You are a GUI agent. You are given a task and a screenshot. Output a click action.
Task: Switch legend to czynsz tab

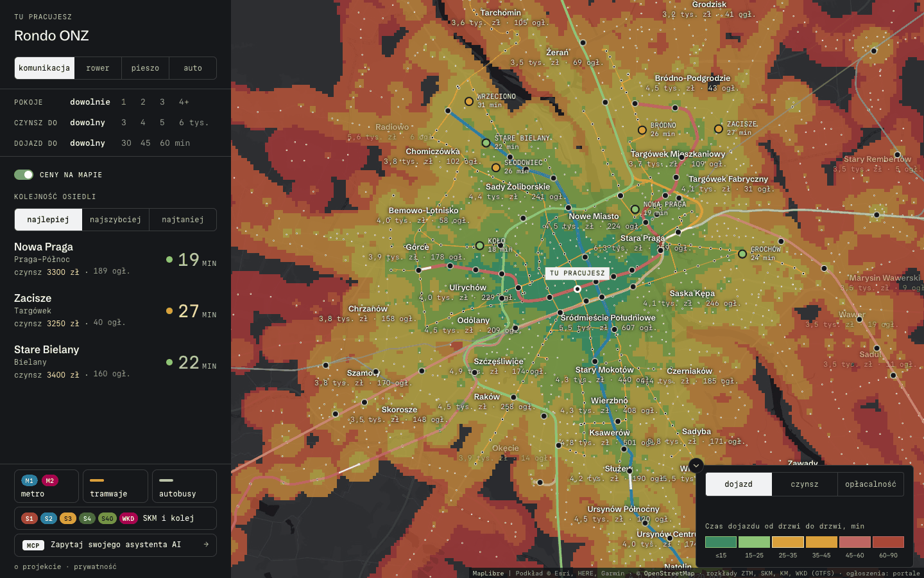coord(805,484)
